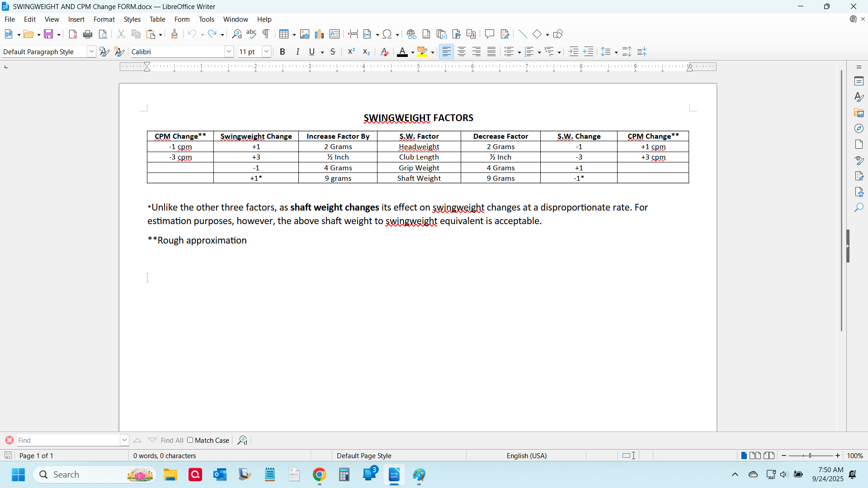Click the Clone Formatting paintbrush icon

pos(174,34)
